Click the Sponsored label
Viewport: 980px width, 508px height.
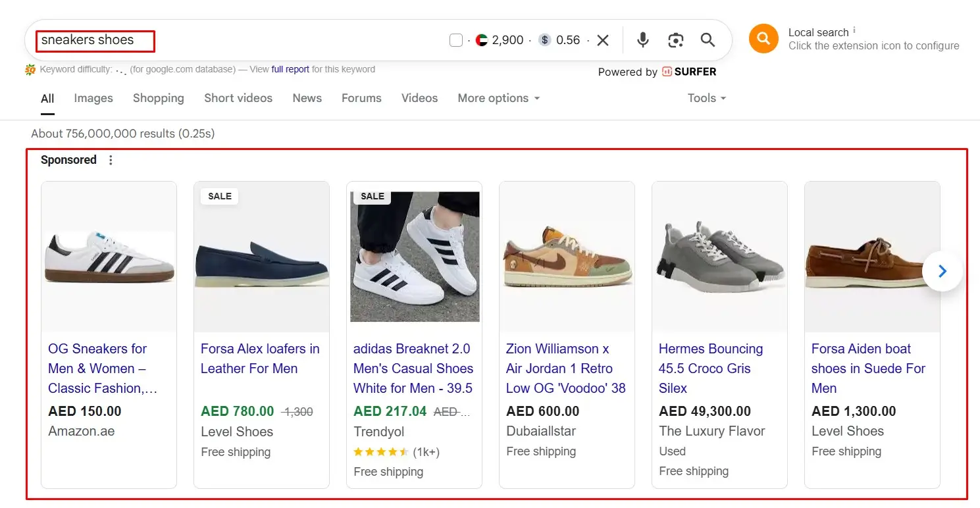68,160
